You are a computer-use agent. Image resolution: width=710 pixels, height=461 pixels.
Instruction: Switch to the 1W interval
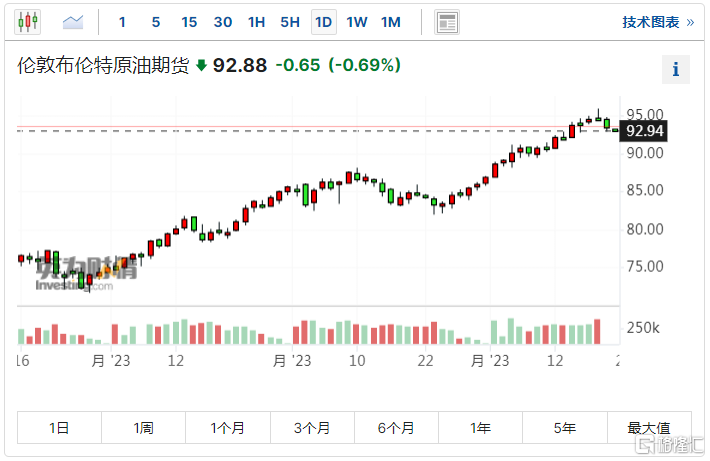click(356, 22)
